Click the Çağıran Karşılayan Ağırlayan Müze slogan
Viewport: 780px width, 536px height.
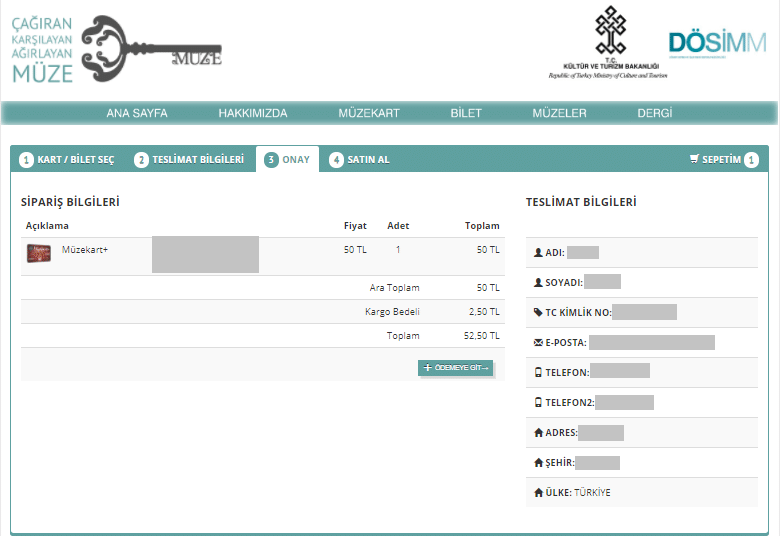tap(42, 49)
